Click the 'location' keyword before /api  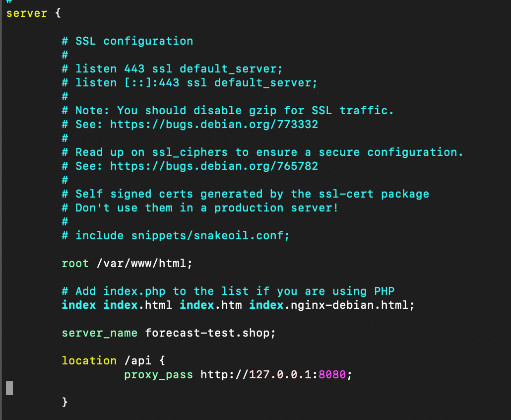click(x=89, y=360)
